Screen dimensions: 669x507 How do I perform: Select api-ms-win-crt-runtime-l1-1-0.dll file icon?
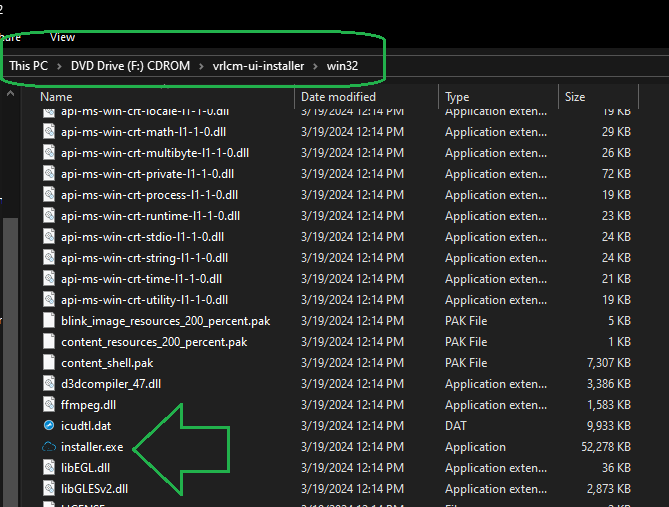[x=49, y=216]
